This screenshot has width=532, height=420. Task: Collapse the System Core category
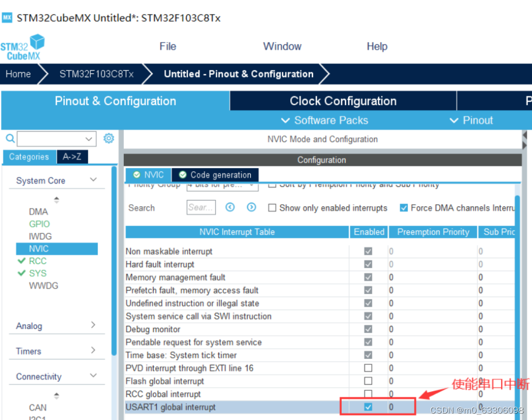pos(94,180)
